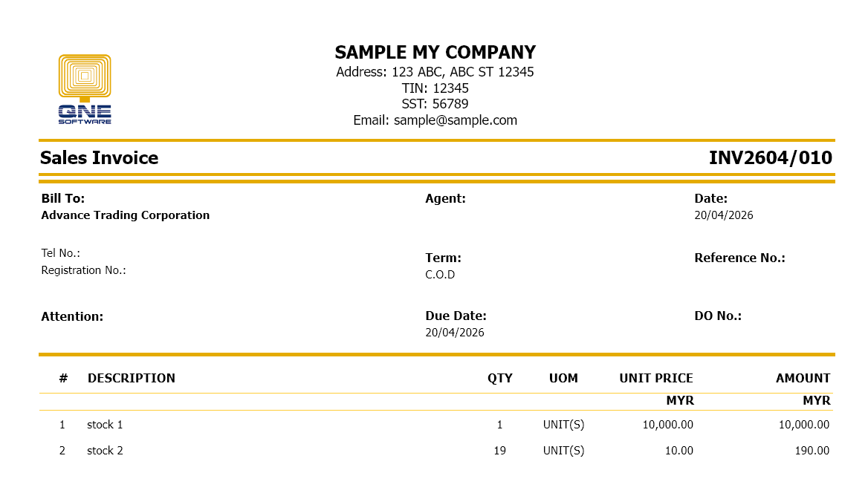Click the company email sample@sample.com
The height and width of the screenshot is (496, 868).
(x=435, y=120)
